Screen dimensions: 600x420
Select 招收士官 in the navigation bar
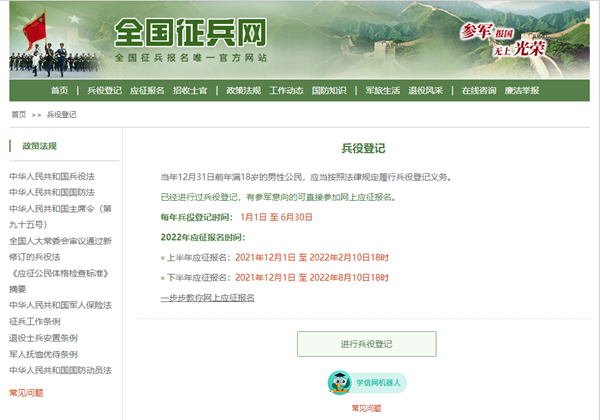click(x=190, y=91)
